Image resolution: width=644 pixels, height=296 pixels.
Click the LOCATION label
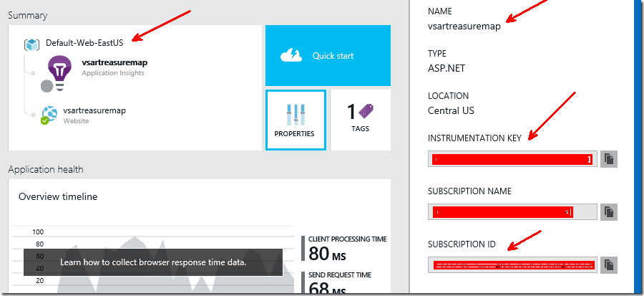coord(448,96)
